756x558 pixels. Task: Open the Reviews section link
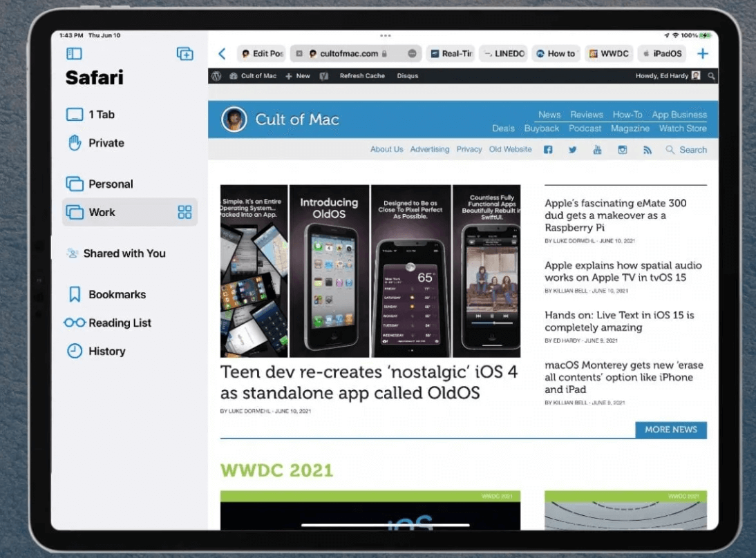[x=586, y=115]
